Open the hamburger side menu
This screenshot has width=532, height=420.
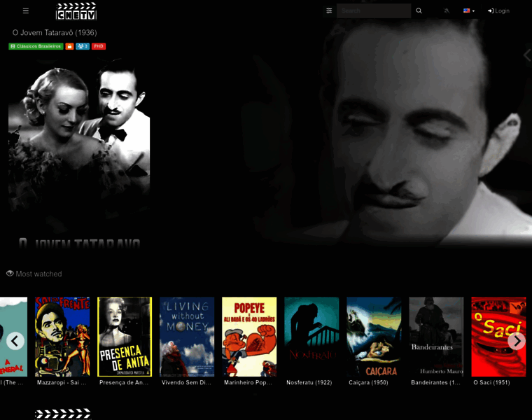click(25, 11)
